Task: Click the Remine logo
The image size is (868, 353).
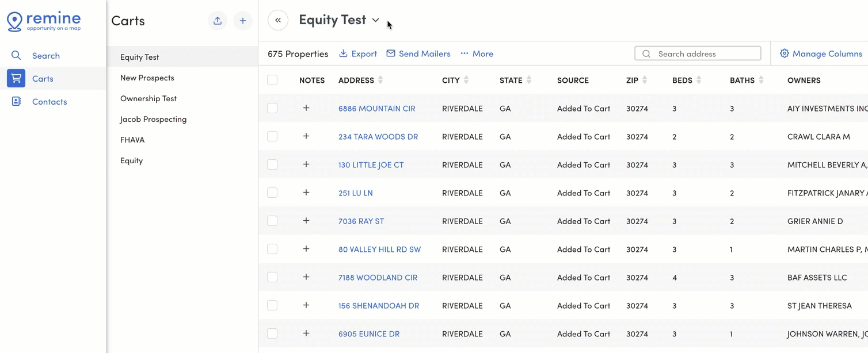Action: (x=44, y=21)
